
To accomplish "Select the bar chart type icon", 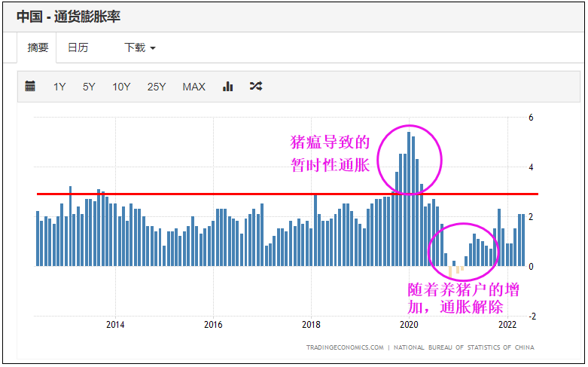I will point(227,87).
